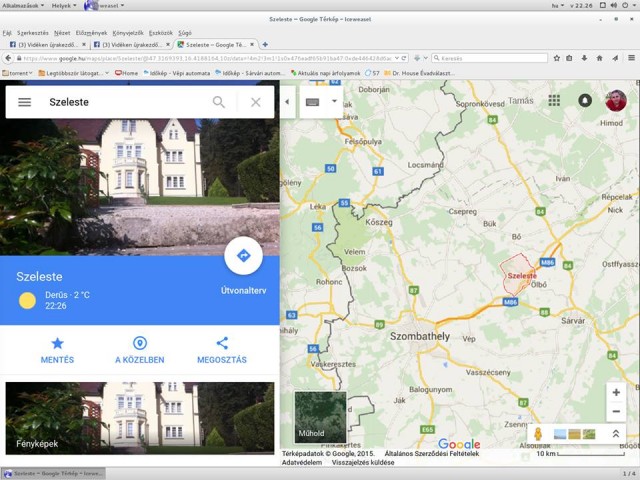640x480 pixels.
Task: Expand the map imagery strip chevrons
Action: [x=616, y=433]
